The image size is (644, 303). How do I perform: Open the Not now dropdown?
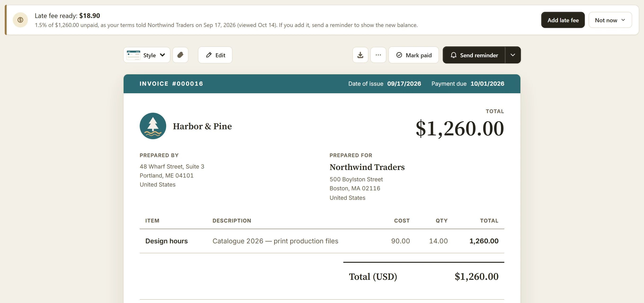[610, 20]
